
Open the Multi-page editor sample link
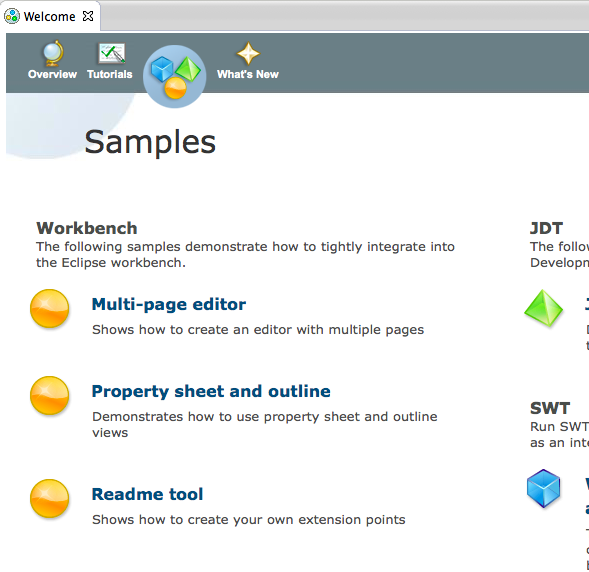169,304
